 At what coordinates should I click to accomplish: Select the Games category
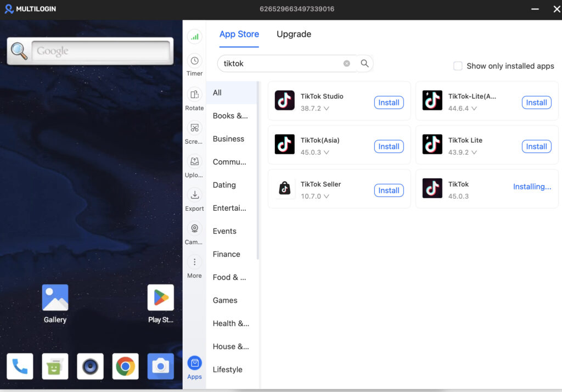click(x=225, y=300)
